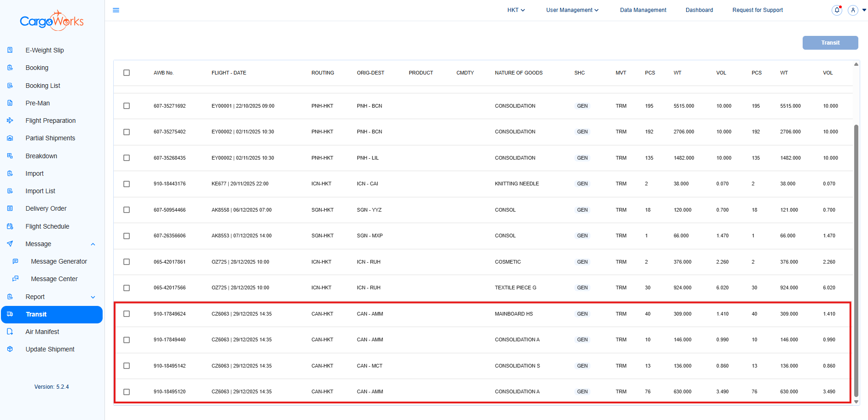This screenshot has width=868, height=420.
Task: Expand the User Management dropdown
Action: tap(572, 10)
